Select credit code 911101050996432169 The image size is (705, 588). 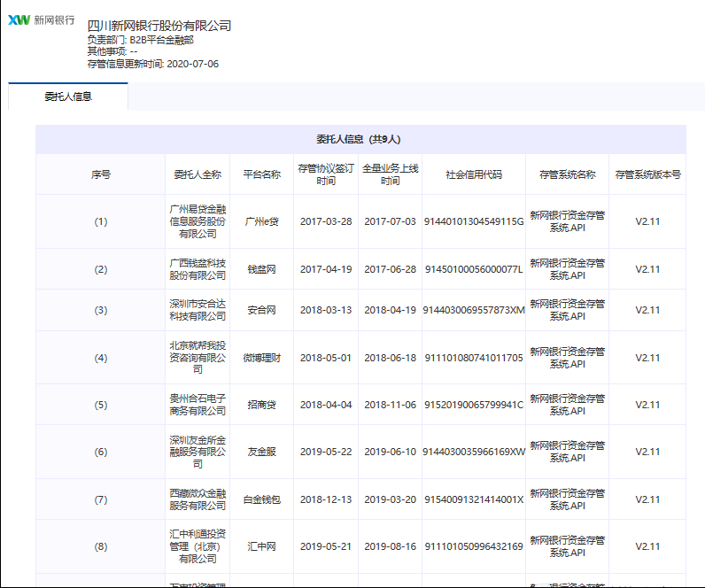[474, 546]
